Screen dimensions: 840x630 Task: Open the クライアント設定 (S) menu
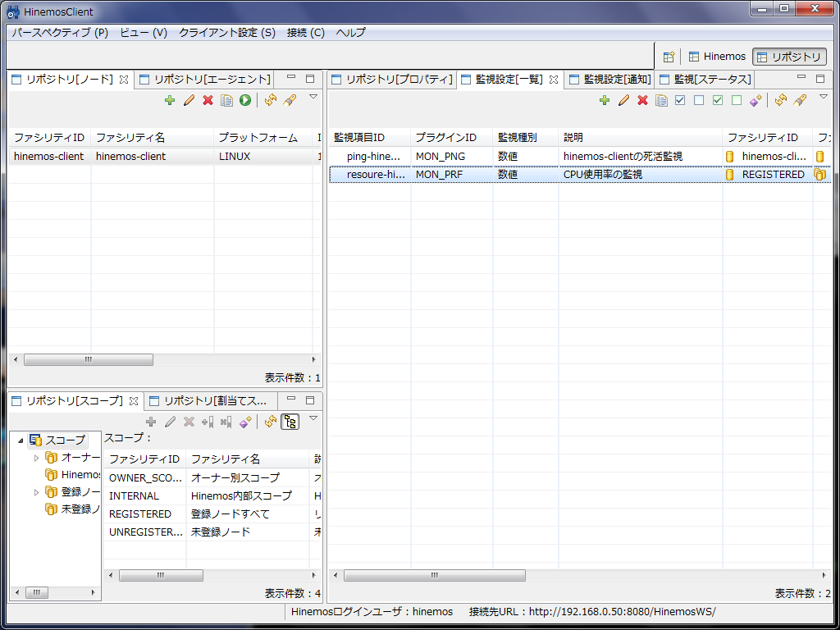click(x=227, y=33)
